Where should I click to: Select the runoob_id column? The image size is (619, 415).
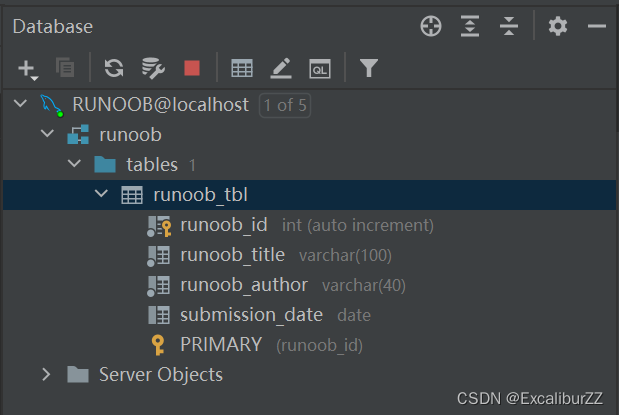224,225
